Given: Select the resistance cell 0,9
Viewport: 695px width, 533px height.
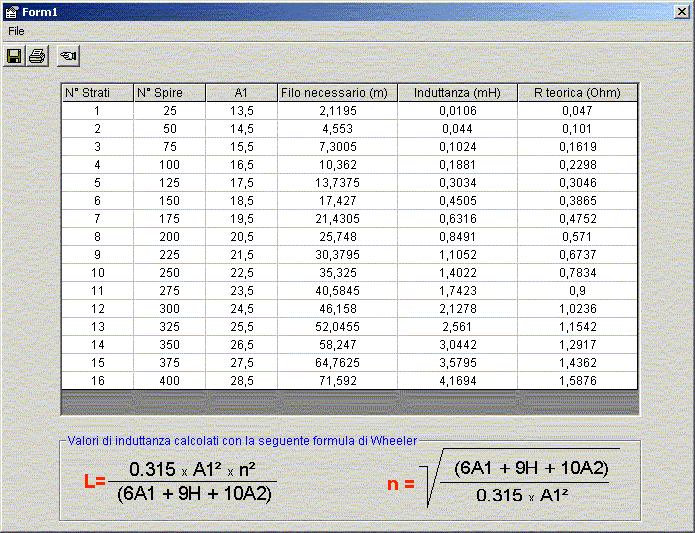Looking at the screenshot, I should [578, 291].
